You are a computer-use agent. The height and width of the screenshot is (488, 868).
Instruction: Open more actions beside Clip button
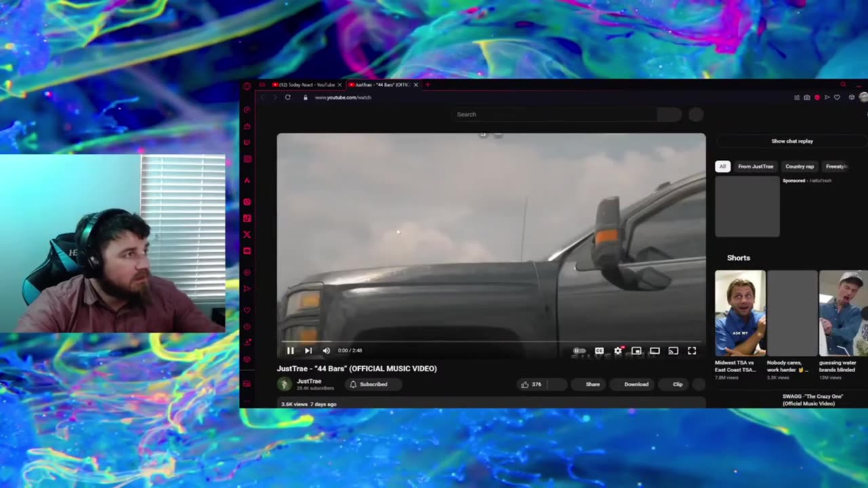tap(698, 384)
